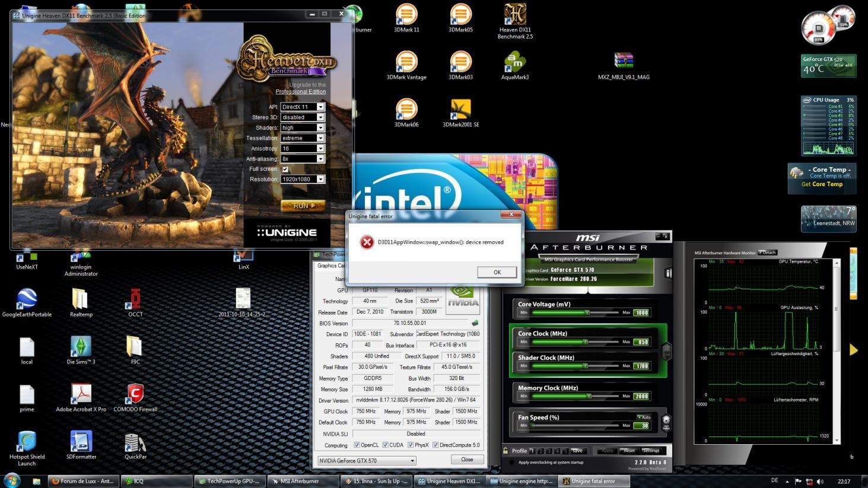Image resolution: width=868 pixels, height=488 pixels.
Task: Click the Core Voltage slider handle
Action: (x=587, y=312)
